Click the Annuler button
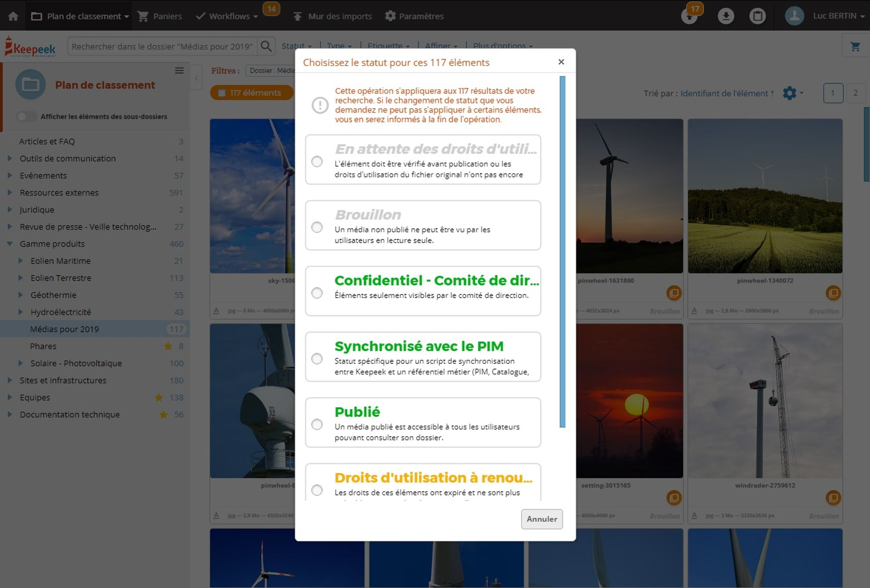 [x=542, y=519]
